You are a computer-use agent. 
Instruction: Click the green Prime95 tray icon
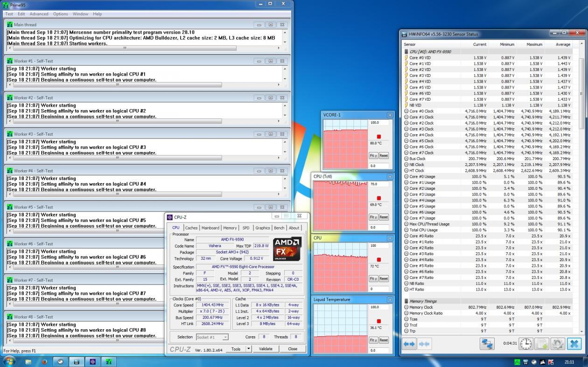point(517,362)
